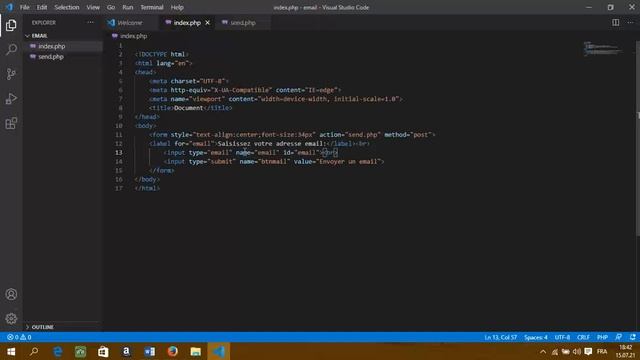This screenshot has height=360, width=640.
Task: Open the Source Control view
Action: [11, 74]
